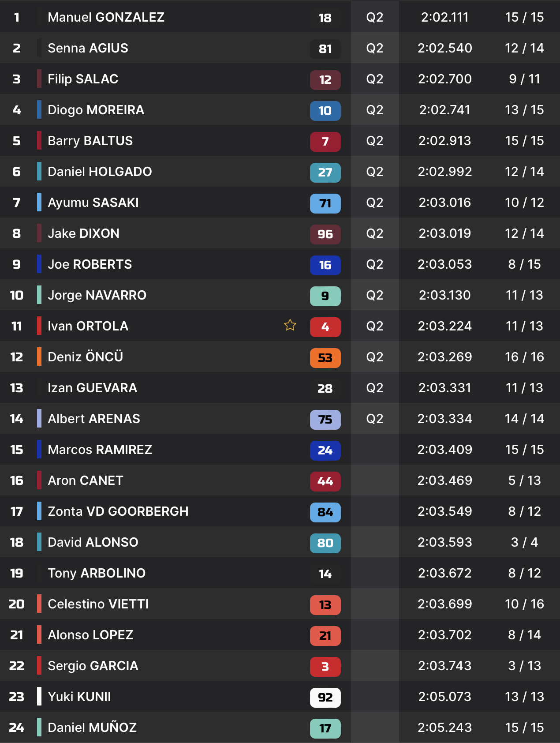Click the orange team color bar for Deniz ÖNCÜ
The image size is (560, 743).
[x=39, y=356]
